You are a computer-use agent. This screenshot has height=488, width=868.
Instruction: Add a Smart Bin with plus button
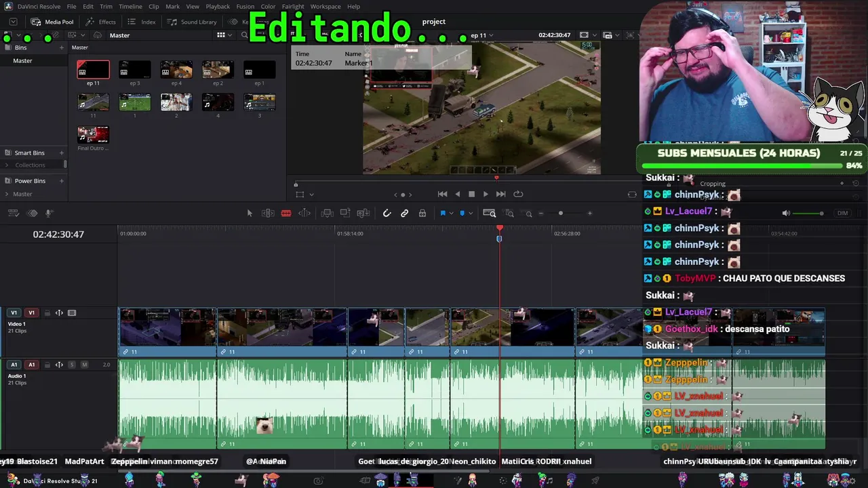[x=62, y=153]
